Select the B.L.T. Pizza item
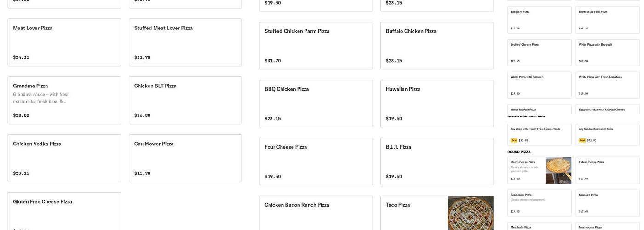Screen dimensions: 644x230 click(437, 161)
